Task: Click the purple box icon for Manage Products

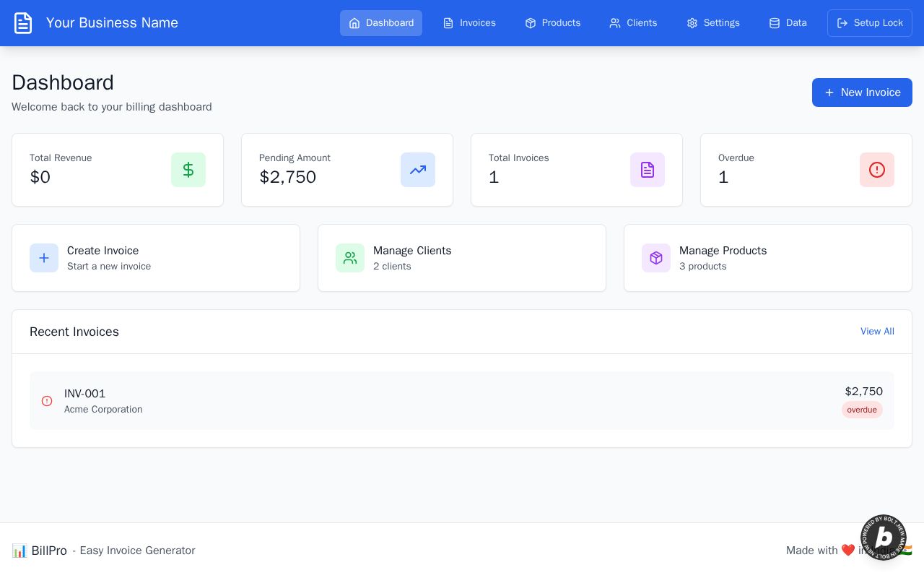Action: pos(656,258)
